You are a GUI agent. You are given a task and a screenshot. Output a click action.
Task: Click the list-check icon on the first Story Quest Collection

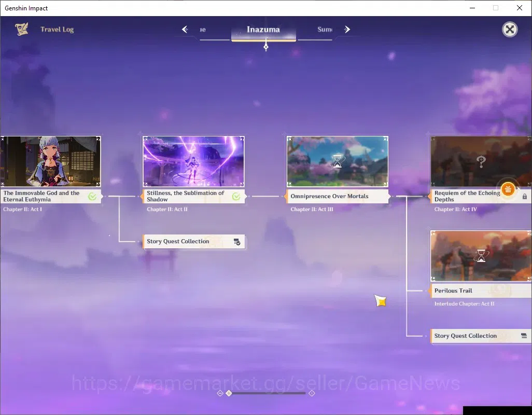[237, 242]
